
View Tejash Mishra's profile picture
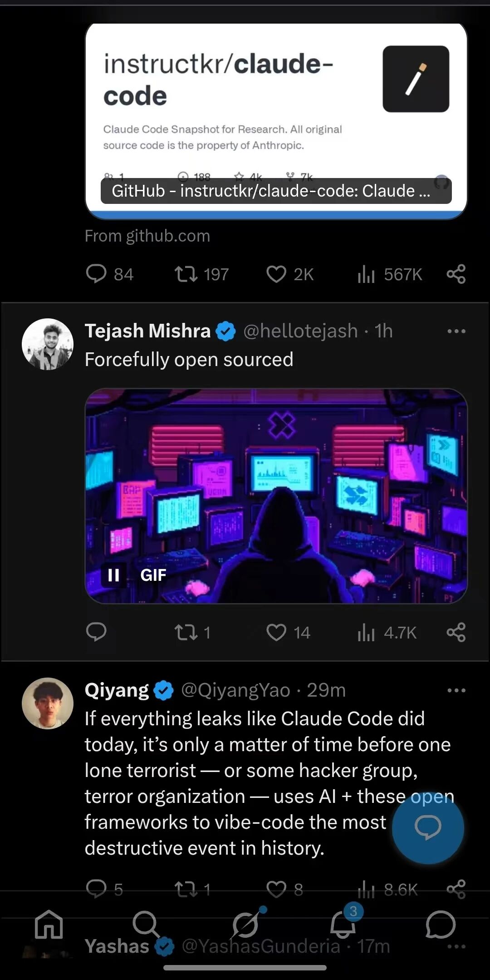[48, 344]
